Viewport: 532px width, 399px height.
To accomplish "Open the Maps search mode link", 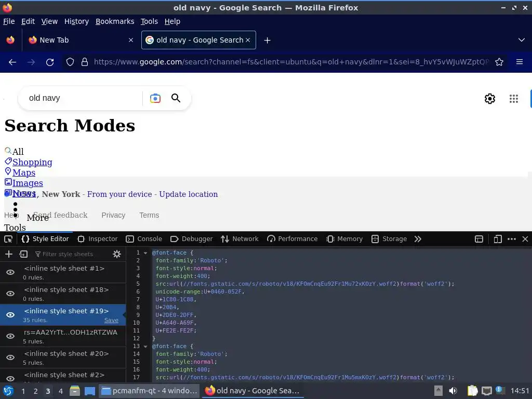I will coord(24,172).
